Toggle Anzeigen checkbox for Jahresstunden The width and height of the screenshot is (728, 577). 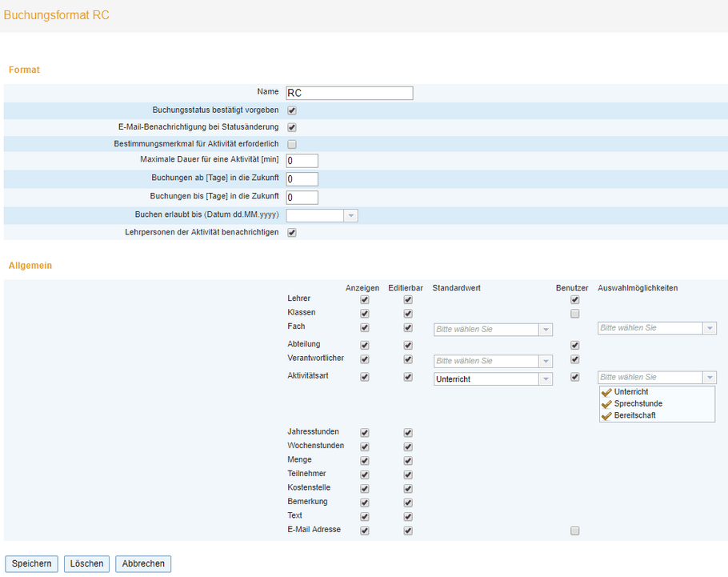tap(365, 433)
